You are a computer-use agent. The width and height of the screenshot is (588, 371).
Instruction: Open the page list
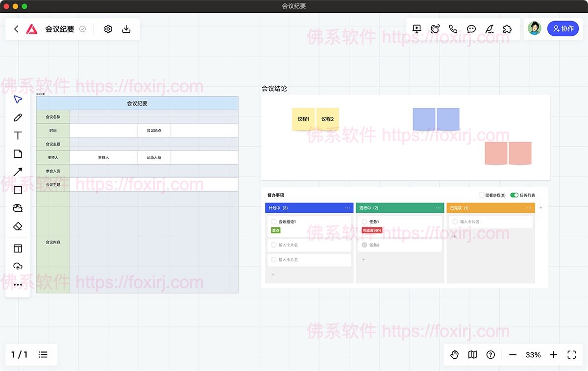tap(43, 354)
